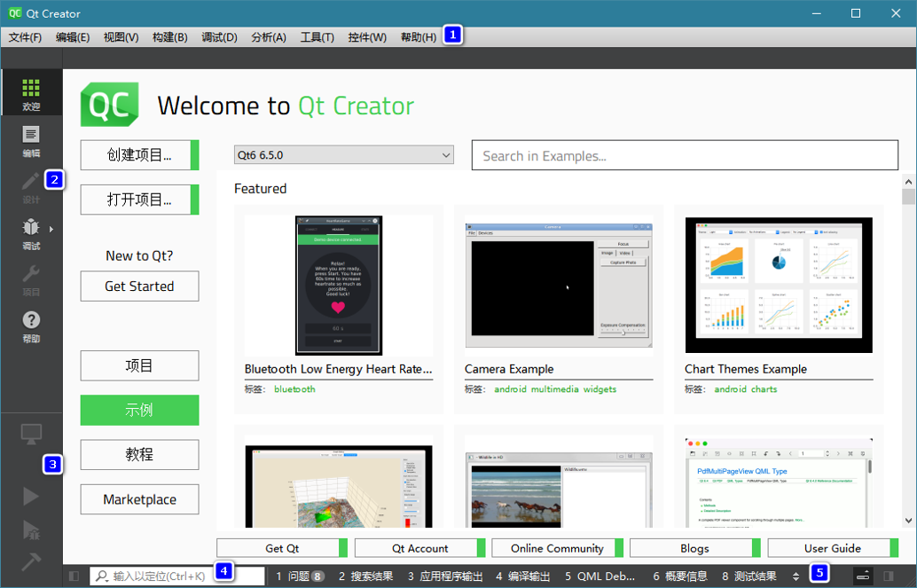Open the Qt6 6.5.0 version dropdown
This screenshot has width=917, height=588.
pyautogui.click(x=344, y=155)
